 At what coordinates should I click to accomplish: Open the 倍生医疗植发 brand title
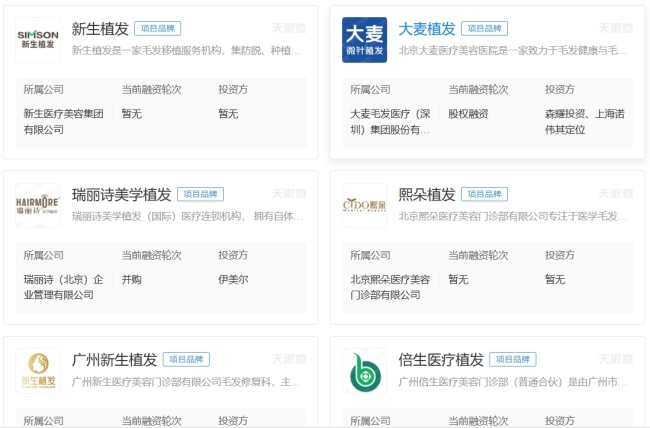pos(441,360)
